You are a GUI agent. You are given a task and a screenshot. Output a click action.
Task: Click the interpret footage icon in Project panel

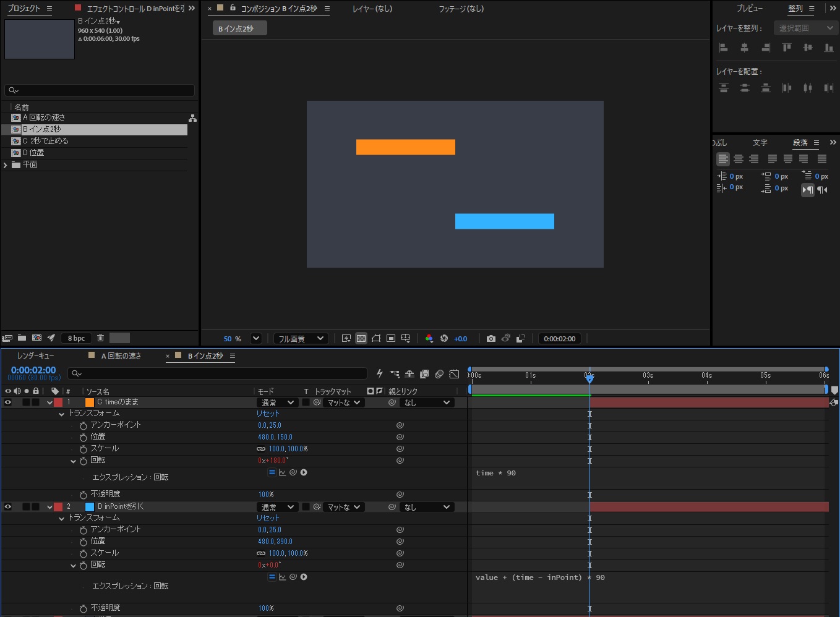[x=7, y=338]
